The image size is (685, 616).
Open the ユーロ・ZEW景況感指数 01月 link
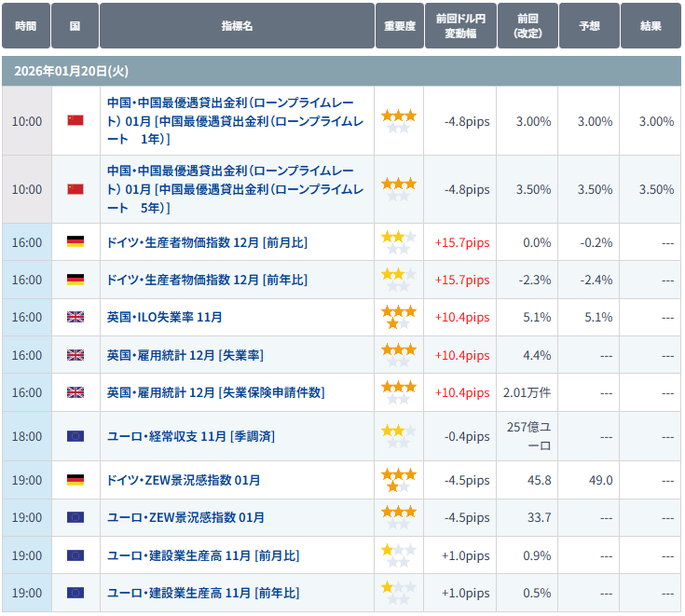point(185,517)
